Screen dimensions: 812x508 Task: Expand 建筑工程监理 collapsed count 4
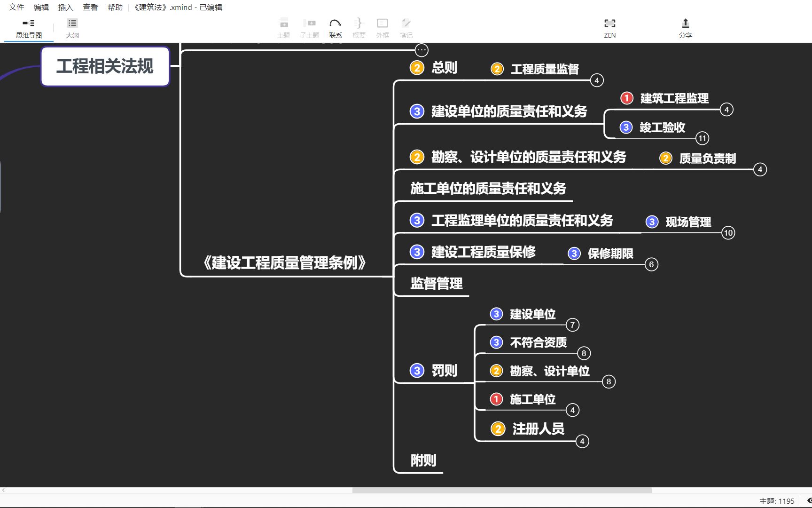point(726,110)
